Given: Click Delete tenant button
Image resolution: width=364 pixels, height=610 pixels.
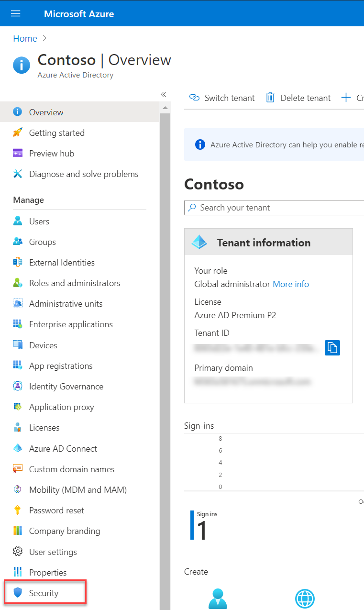Looking at the screenshot, I should pos(298,98).
